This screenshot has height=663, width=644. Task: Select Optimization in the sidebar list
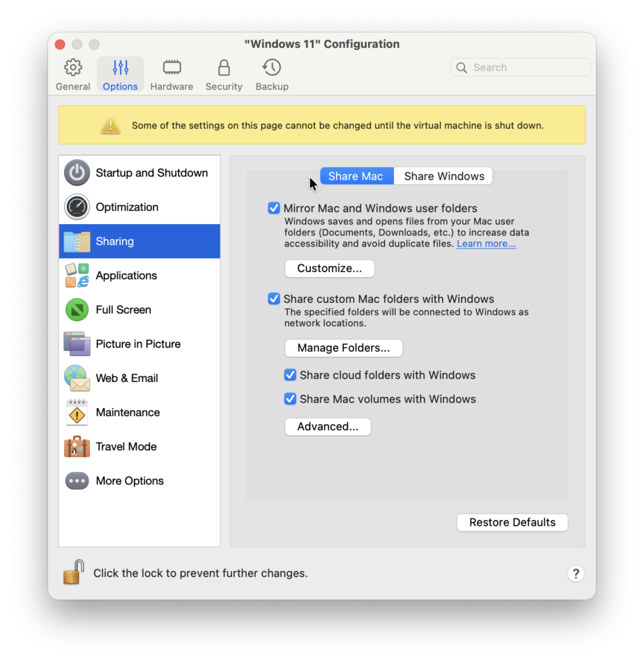click(140, 207)
